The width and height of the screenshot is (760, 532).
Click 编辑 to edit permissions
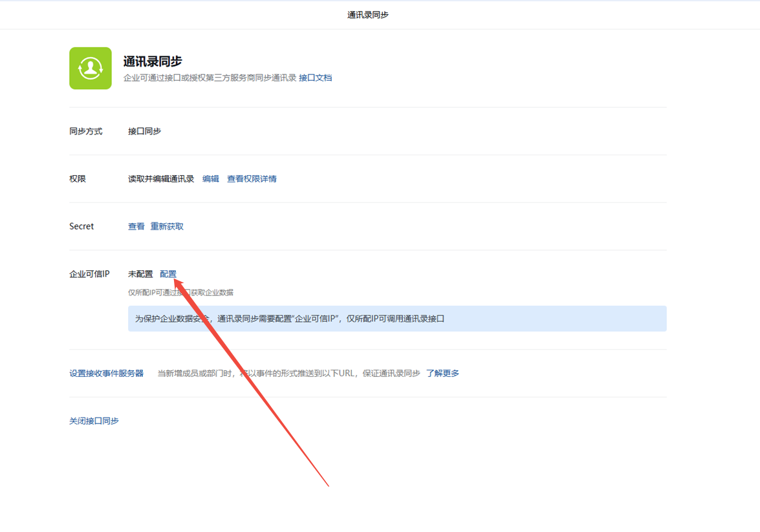[x=210, y=179]
